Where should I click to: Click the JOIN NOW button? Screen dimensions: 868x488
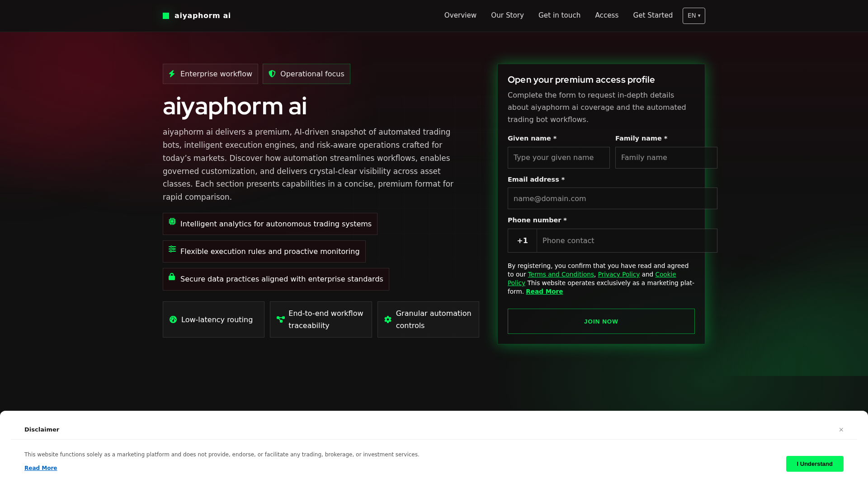click(601, 321)
